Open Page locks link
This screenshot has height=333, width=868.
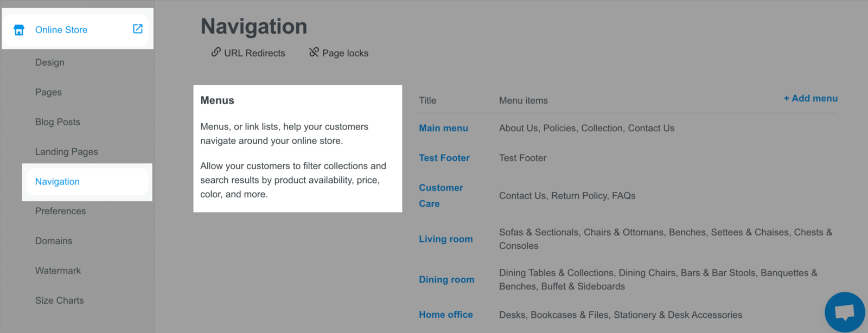pos(345,53)
